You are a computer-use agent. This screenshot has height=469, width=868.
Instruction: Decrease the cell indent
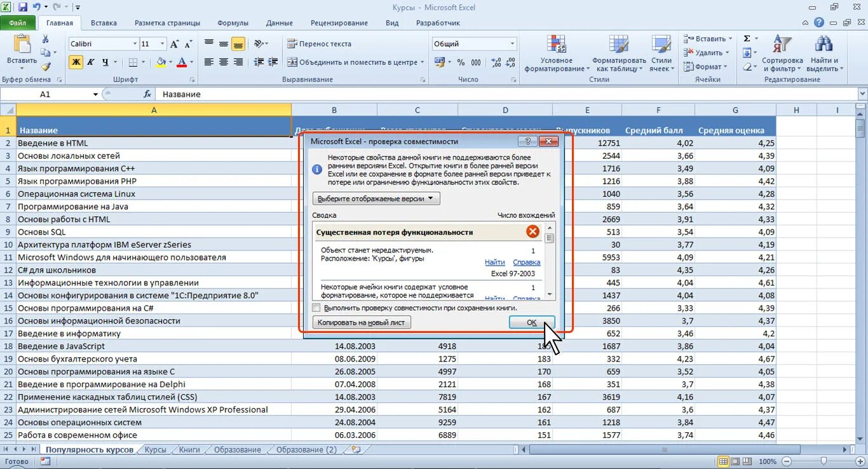[259, 62]
